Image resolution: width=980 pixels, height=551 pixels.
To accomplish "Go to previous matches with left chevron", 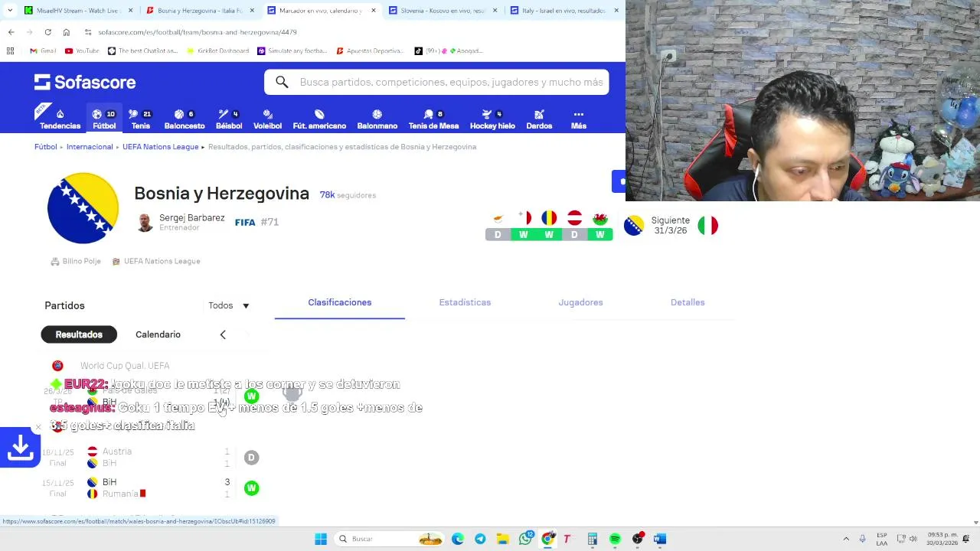I will (223, 334).
